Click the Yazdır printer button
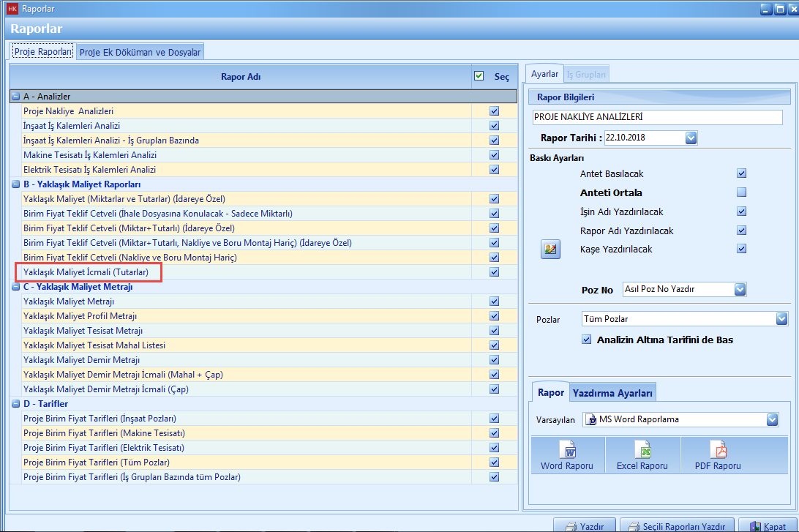The height and width of the screenshot is (532, 799). 584,525
